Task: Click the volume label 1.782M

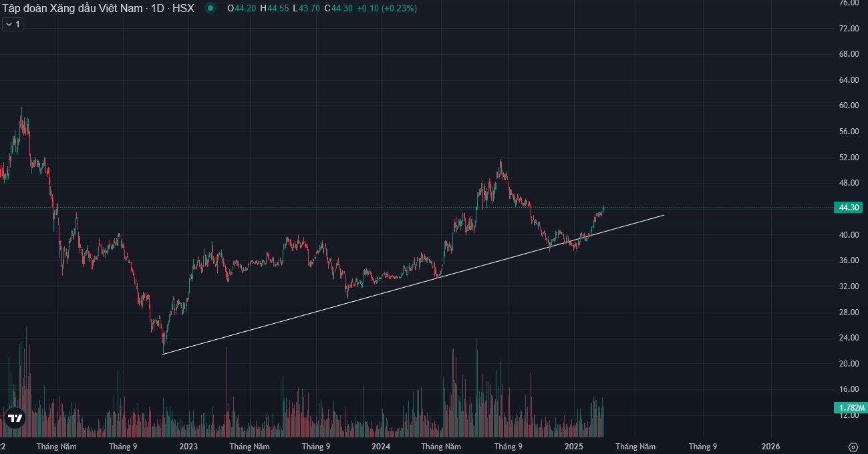Action: coord(850,407)
